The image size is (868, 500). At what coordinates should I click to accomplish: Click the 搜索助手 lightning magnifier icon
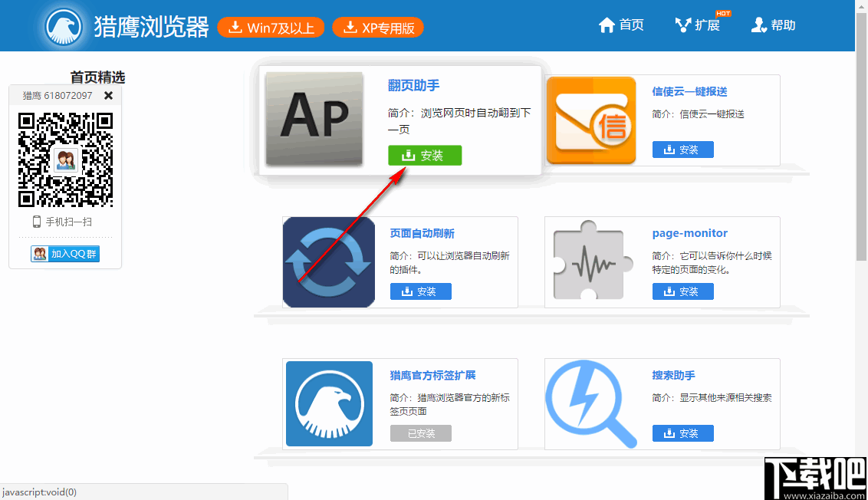tap(591, 403)
